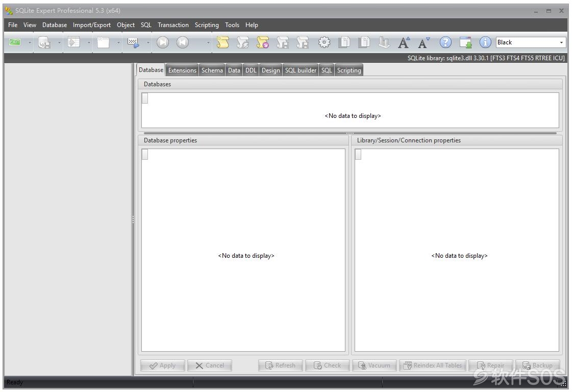Expand dropdown arrow next to the EXIT icon
Viewport: 574px width, 392px height.
(30, 43)
